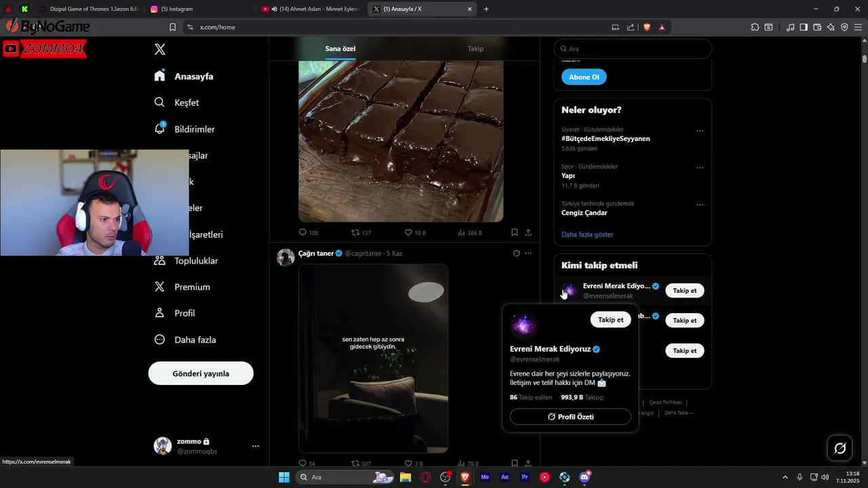Open Discord from taskbar
The height and width of the screenshot is (488, 868).
click(x=585, y=477)
